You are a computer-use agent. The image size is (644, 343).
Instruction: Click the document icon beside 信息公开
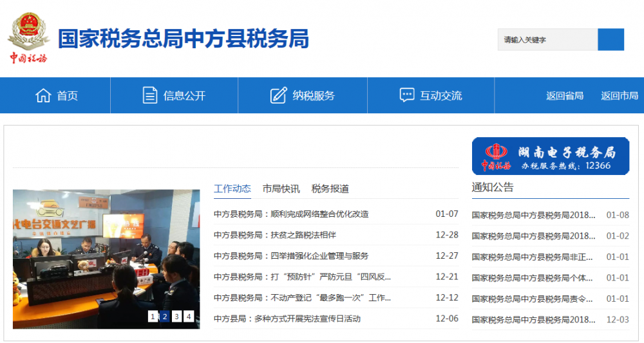tap(149, 96)
